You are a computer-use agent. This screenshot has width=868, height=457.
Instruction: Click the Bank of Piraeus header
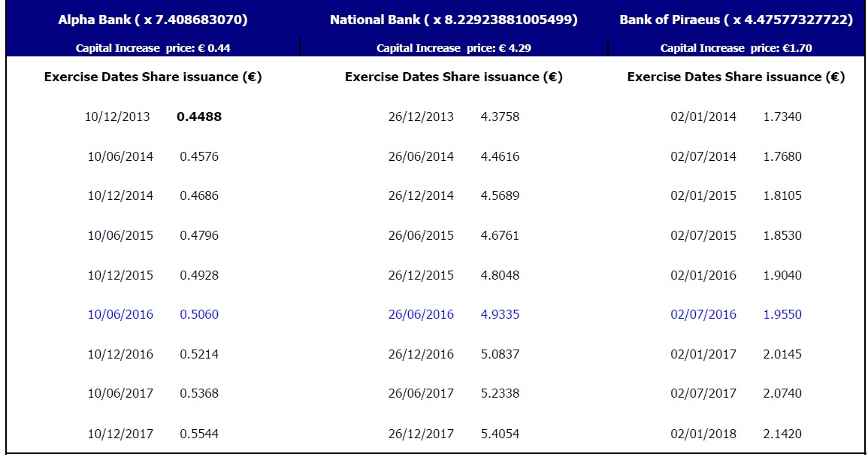(x=736, y=20)
